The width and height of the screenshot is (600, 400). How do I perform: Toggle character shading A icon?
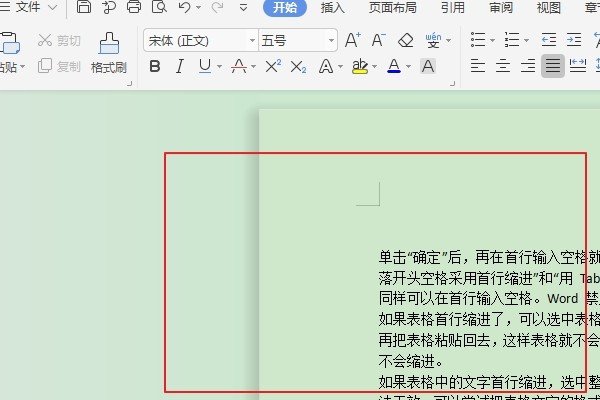click(x=428, y=66)
